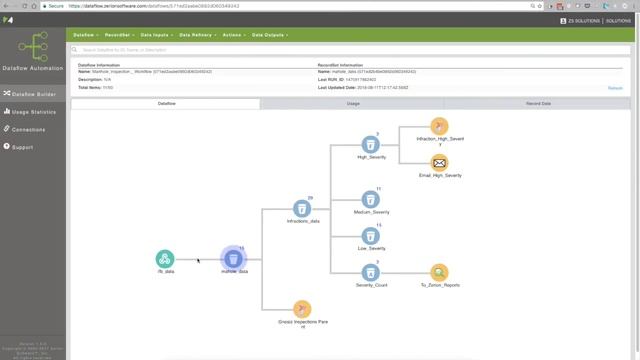This screenshot has height=360, width=640.
Task: Click the browser home icon
Action: [x=34, y=6]
